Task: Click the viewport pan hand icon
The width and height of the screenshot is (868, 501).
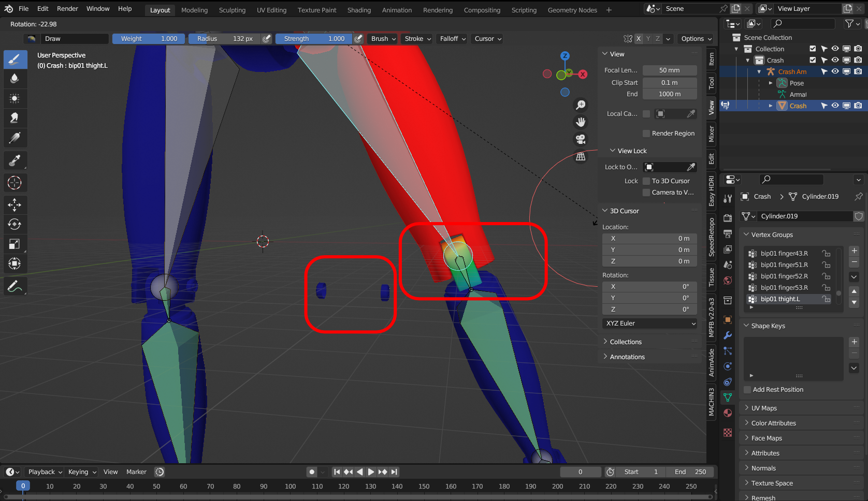Action: [581, 122]
